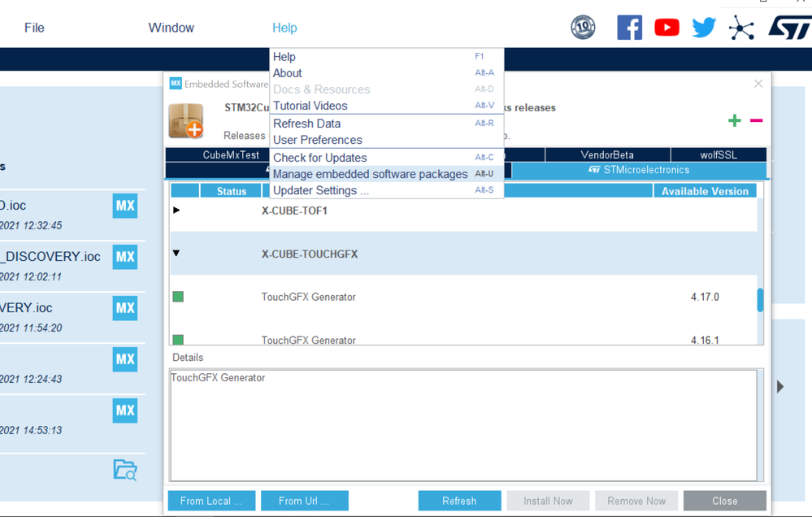The height and width of the screenshot is (517, 812).
Task: Click the X-CUBE-TOUCHGFX package name
Action: 310,254
